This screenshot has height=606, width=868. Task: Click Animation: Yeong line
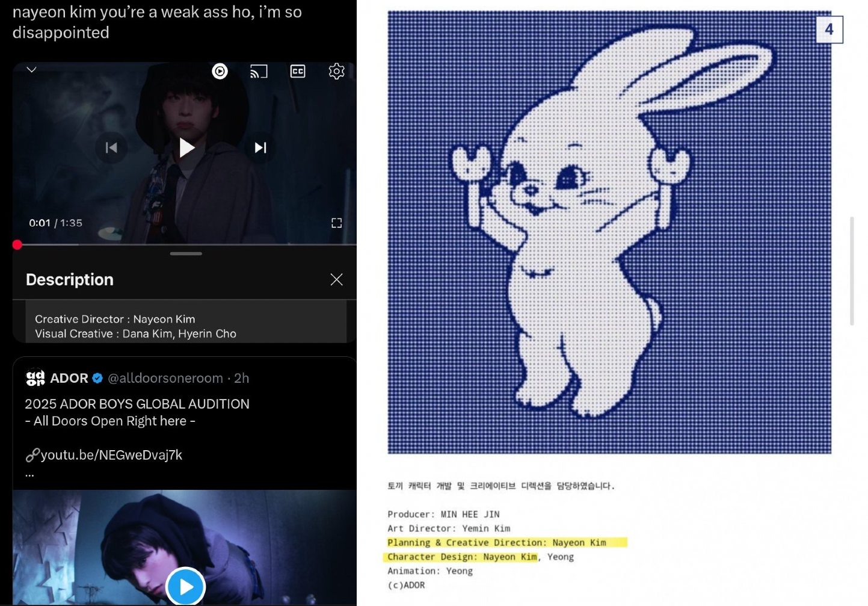pos(430,571)
